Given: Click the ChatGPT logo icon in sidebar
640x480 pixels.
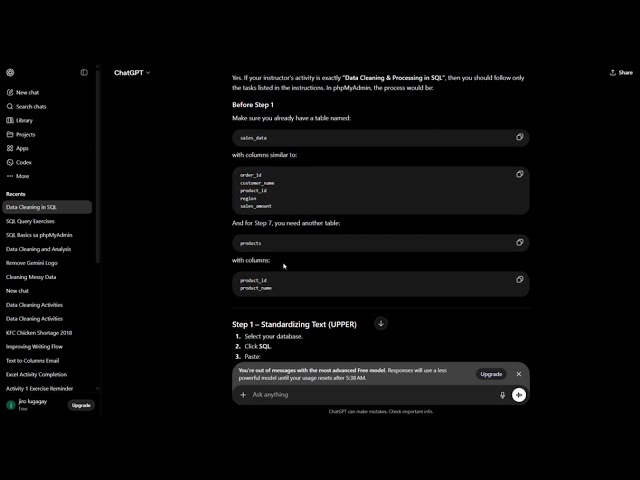Looking at the screenshot, I should coord(10,73).
